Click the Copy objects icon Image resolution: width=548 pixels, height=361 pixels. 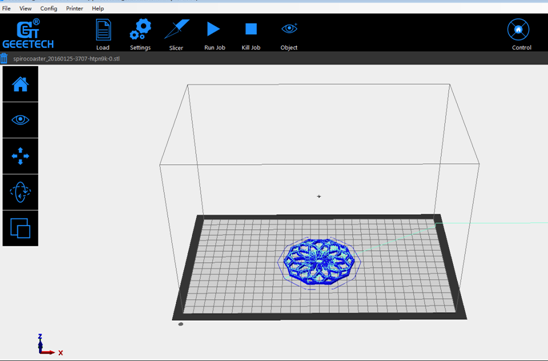point(20,228)
